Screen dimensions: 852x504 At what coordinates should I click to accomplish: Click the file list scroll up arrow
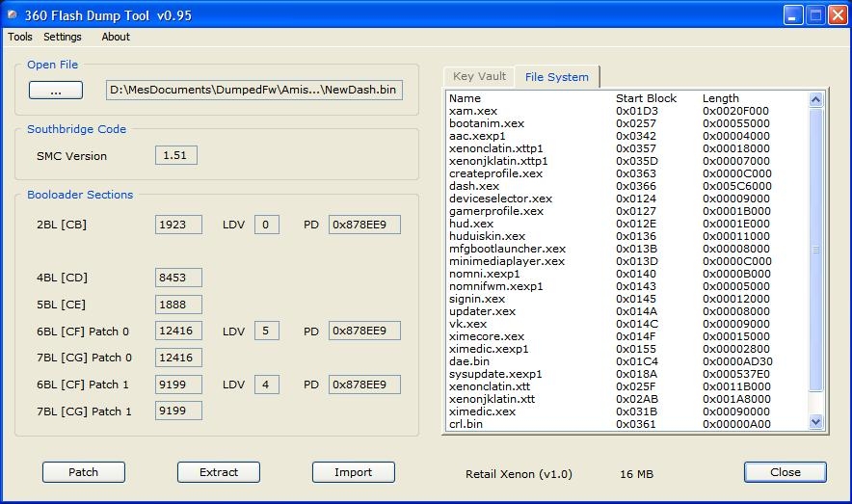click(816, 99)
